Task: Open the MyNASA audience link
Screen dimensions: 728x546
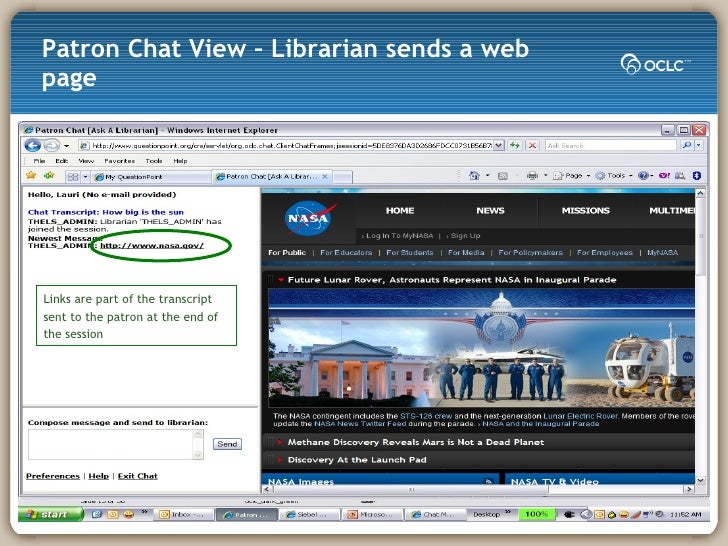Action: click(x=662, y=253)
